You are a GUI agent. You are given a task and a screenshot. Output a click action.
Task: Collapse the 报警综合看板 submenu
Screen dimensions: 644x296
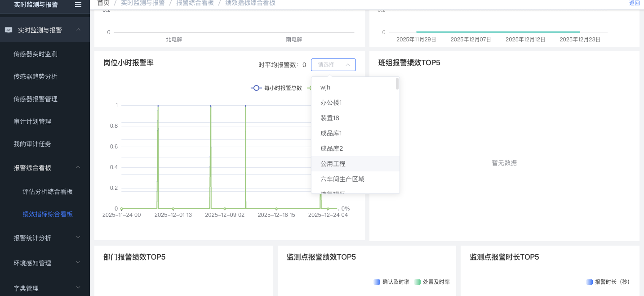pyautogui.click(x=78, y=167)
